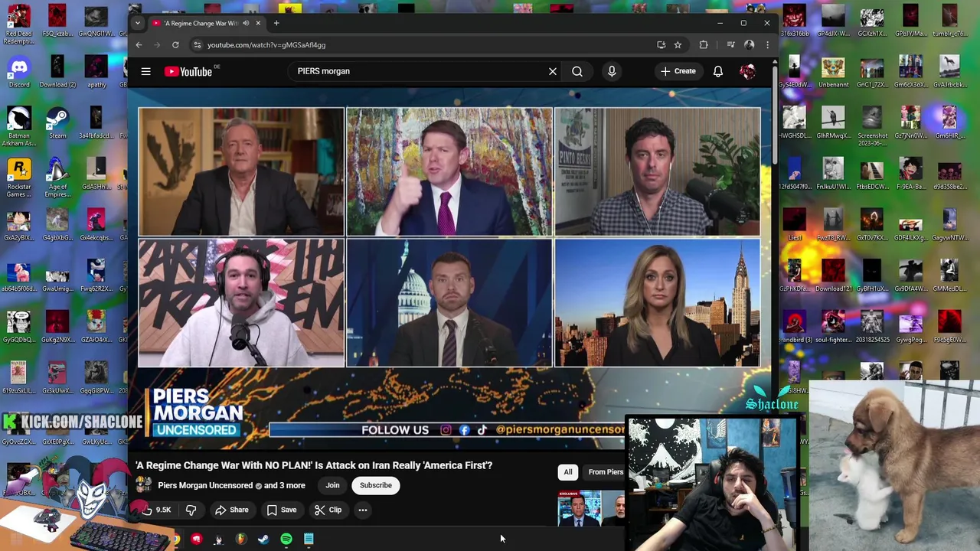The height and width of the screenshot is (551, 980).
Task: Run the search with the magnifier button
Action: (x=577, y=71)
